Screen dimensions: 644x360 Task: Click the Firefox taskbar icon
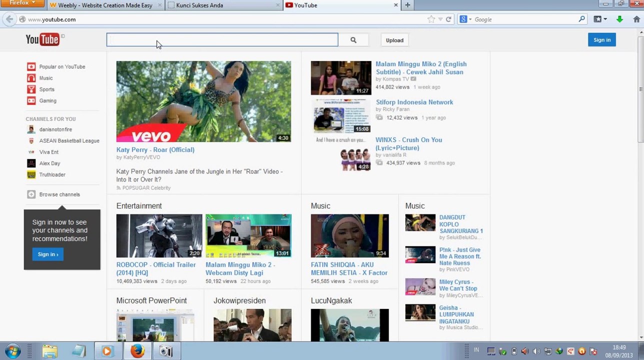pos(137,351)
